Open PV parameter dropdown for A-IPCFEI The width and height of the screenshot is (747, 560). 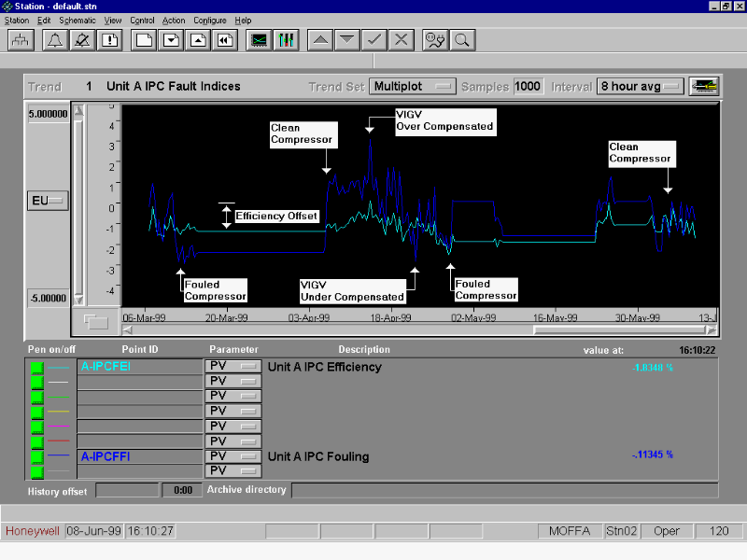click(232, 367)
